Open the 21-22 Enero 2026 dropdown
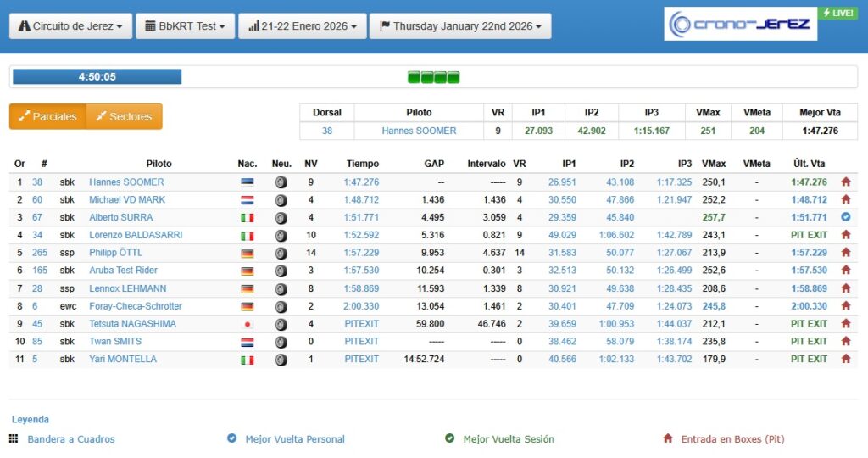868x458 pixels. 303,26
